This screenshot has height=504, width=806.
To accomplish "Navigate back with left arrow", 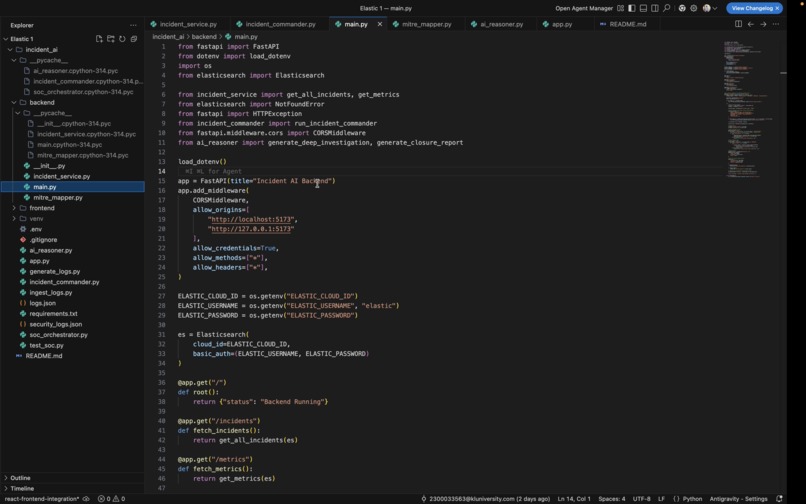I will (751, 24).
